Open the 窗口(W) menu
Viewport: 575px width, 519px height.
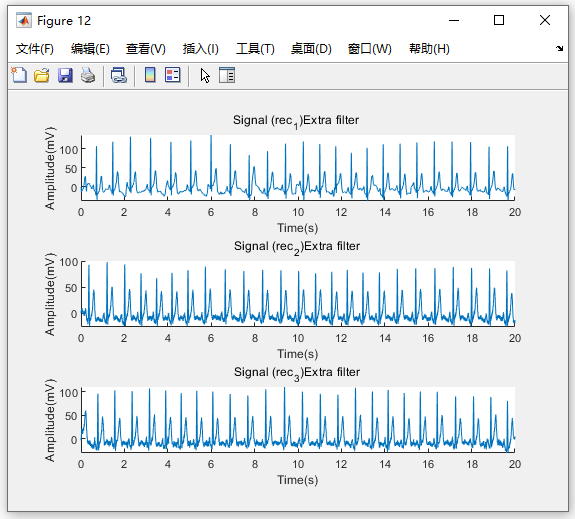point(369,49)
